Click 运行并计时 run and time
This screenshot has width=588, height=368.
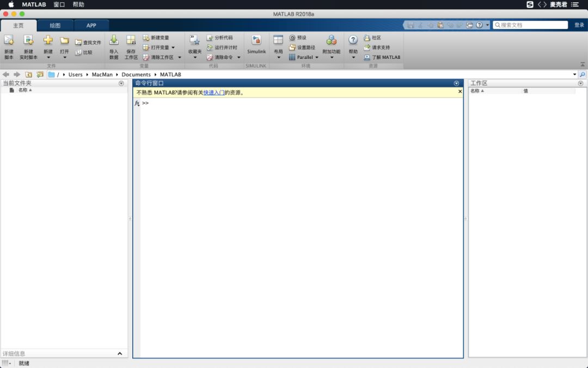point(222,47)
